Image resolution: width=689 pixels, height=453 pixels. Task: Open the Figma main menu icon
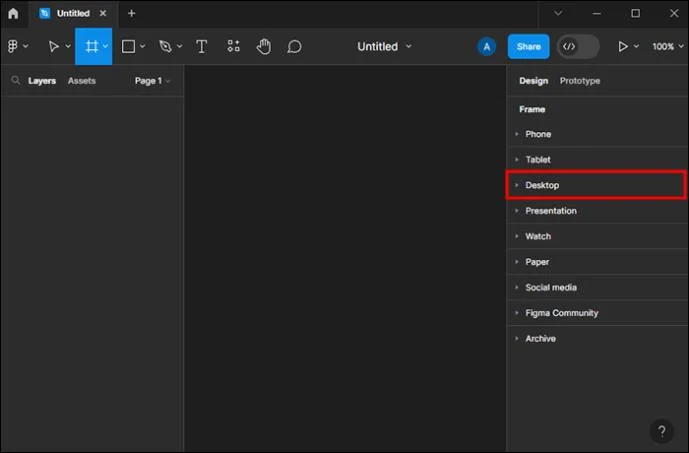[x=13, y=46]
